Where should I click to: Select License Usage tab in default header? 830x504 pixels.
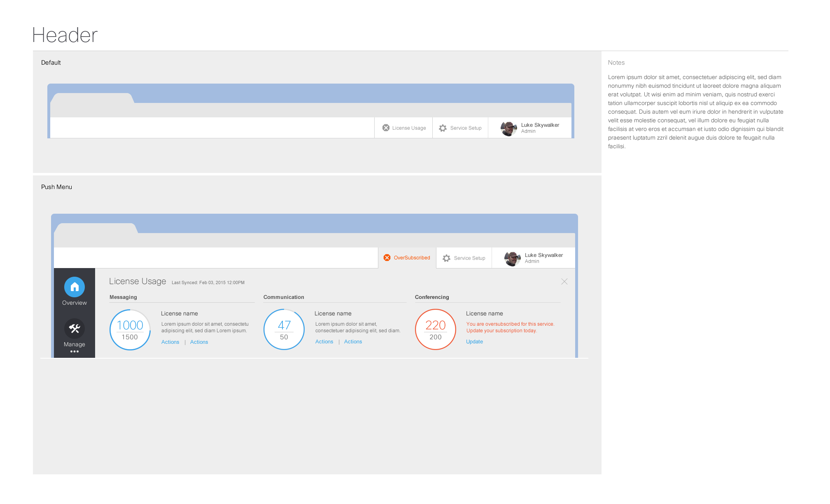coord(409,128)
